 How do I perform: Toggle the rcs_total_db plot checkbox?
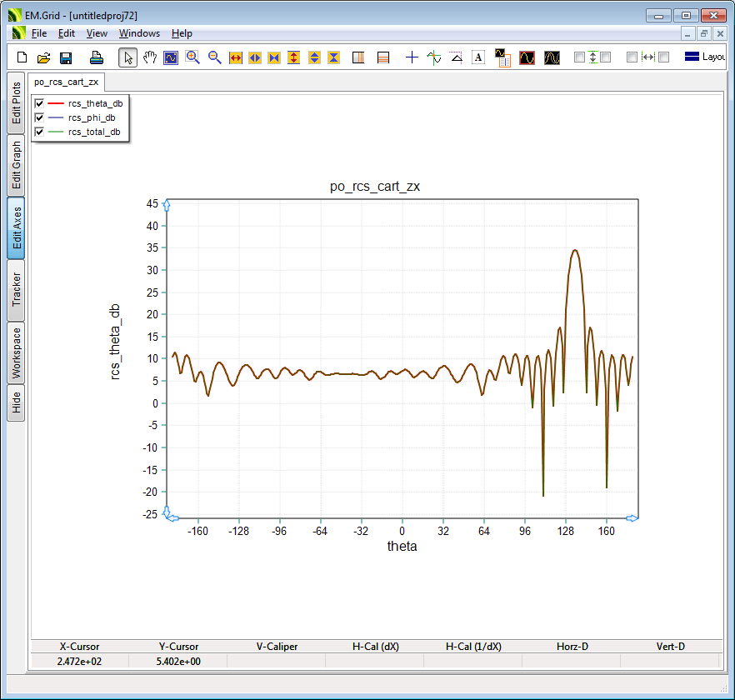point(39,132)
